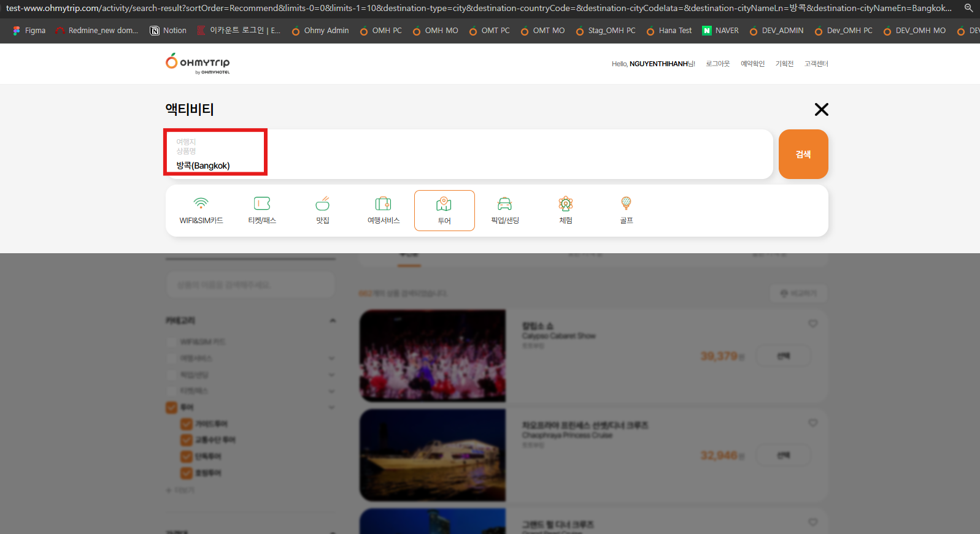Collapse the 카테고리 filter section
The image size is (980, 534).
point(333,321)
